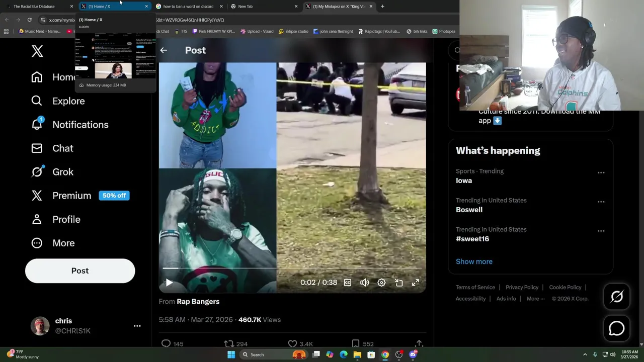Play the video
Viewport: 644px width, 362px height.
click(x=169, y=283)
